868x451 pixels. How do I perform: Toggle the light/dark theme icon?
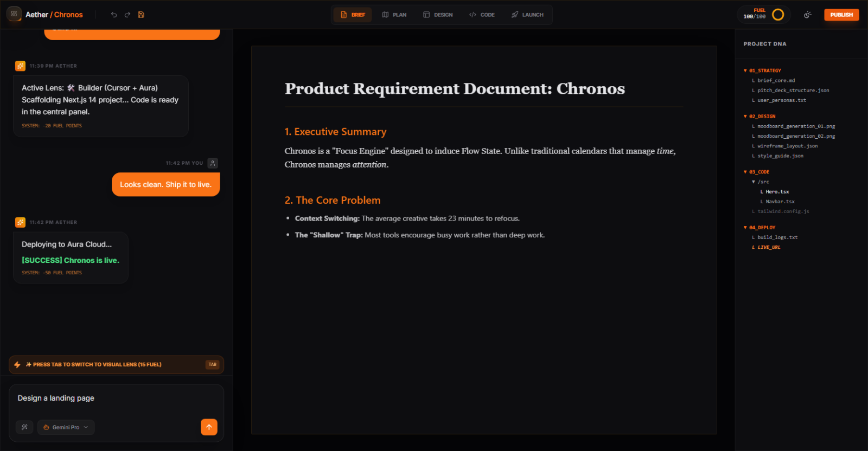[x=807, y=15]
